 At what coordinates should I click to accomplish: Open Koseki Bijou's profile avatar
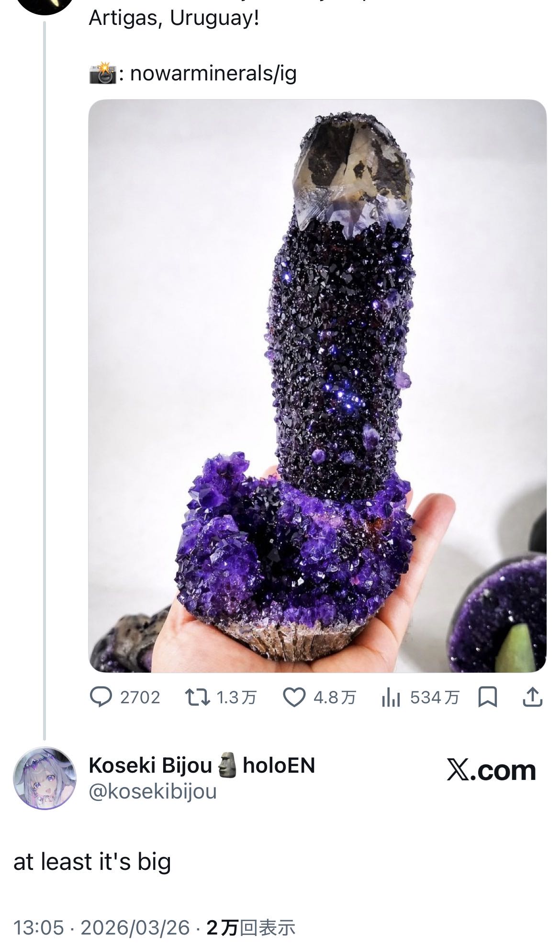coord(44,778)
